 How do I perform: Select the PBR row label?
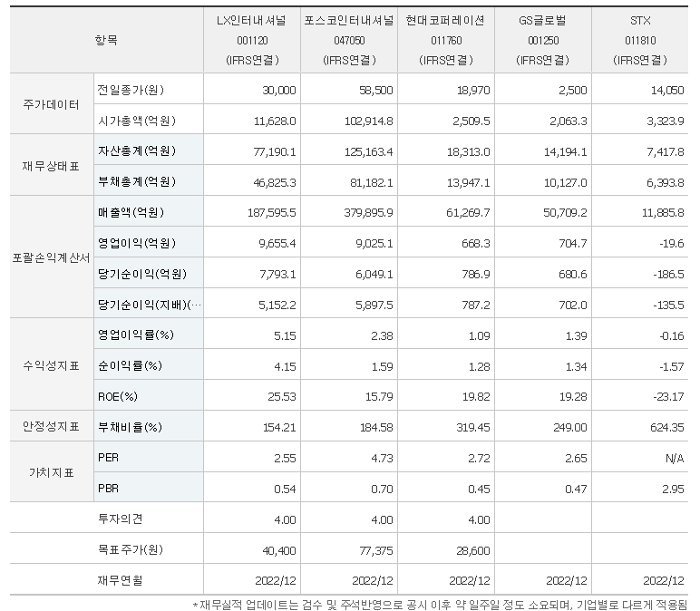click(x=108, y=489)
